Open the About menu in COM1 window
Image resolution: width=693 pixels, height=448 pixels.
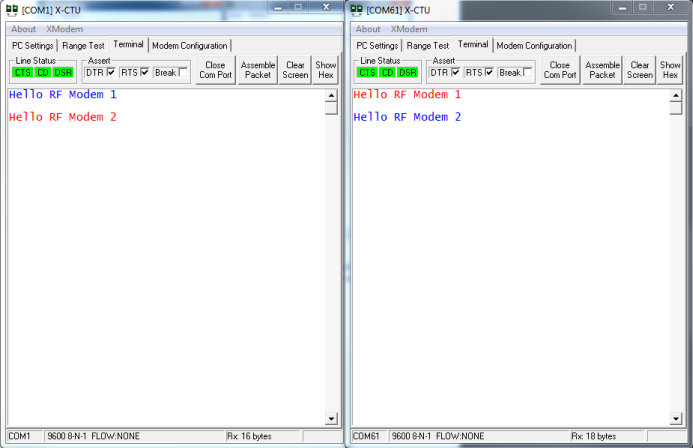click(x=23, y=29)
